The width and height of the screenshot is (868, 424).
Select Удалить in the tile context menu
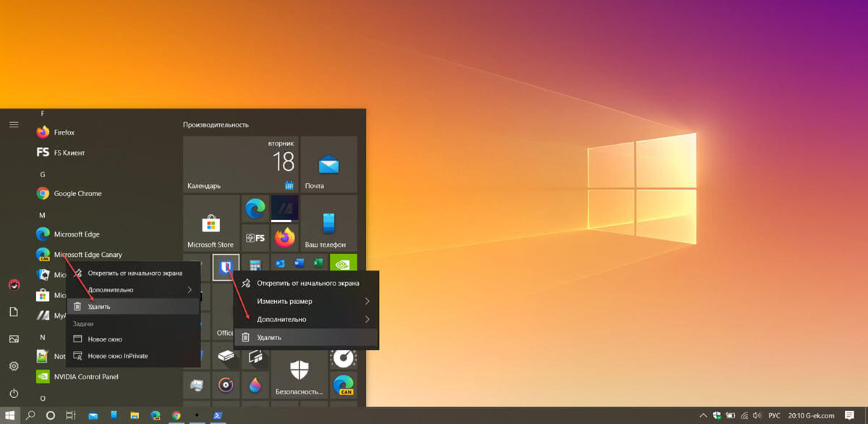306,337
